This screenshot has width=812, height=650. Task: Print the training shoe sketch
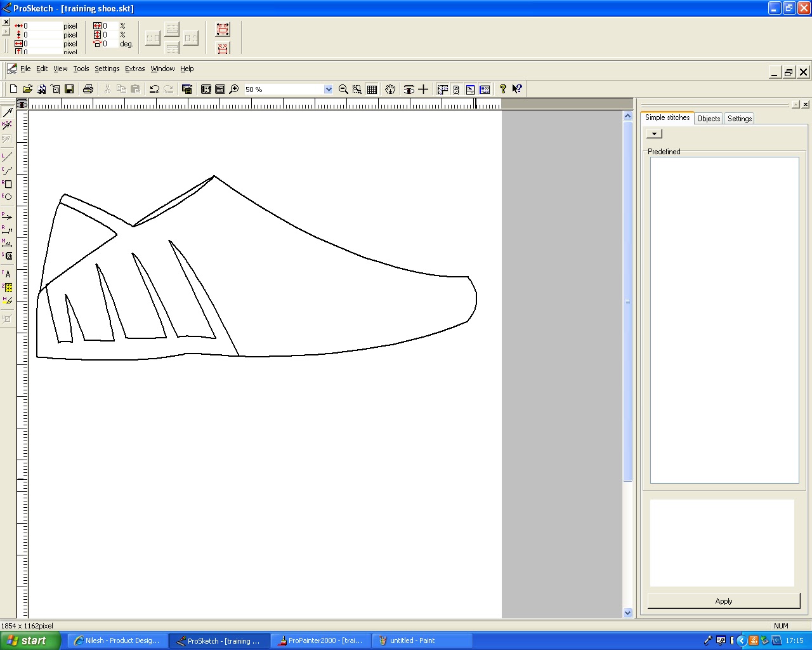pos(88,89)
